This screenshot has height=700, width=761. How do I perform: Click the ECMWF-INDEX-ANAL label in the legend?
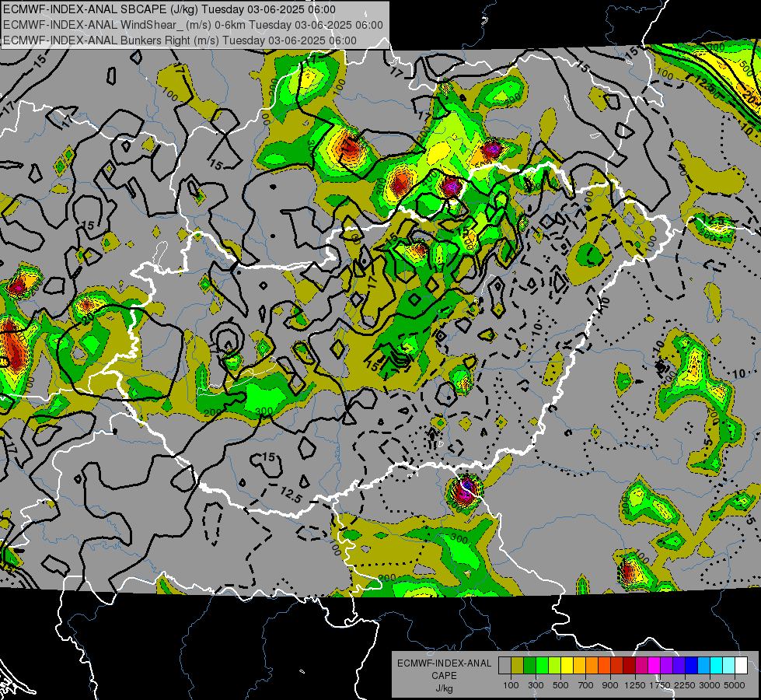coord(444,663)
